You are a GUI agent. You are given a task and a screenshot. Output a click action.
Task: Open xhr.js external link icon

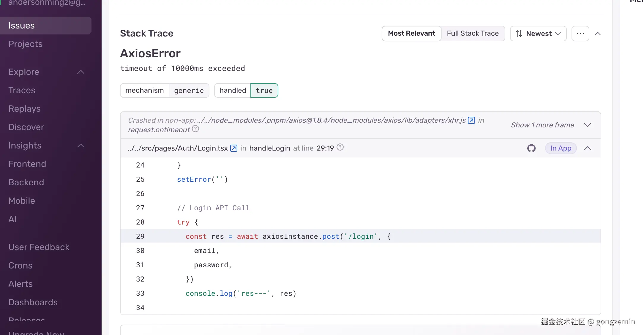[471, 120]
